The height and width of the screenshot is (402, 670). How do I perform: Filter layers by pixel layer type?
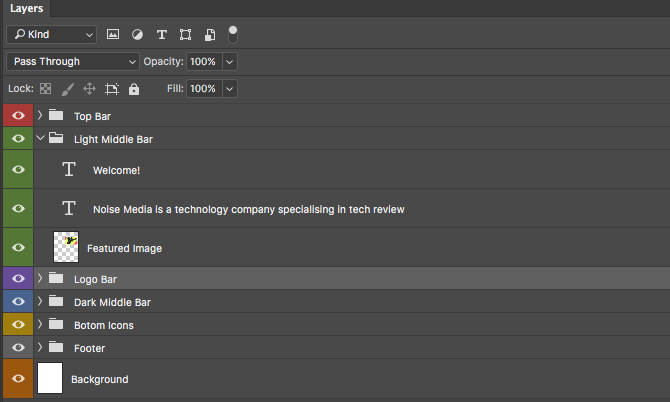(113, 34)
